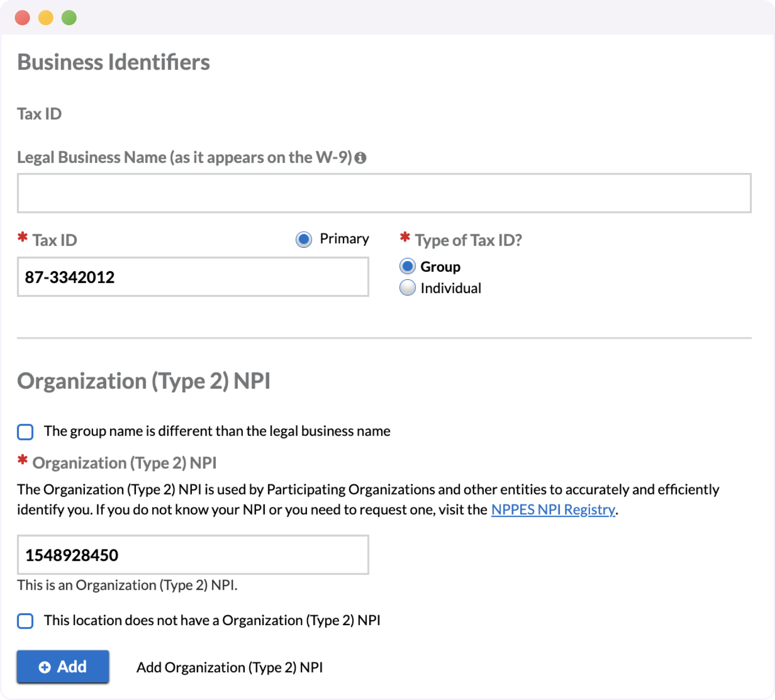Click the info icon beside Legal Business Name
The height and width of the screenshot is (700, 775).
coord(360,158)
